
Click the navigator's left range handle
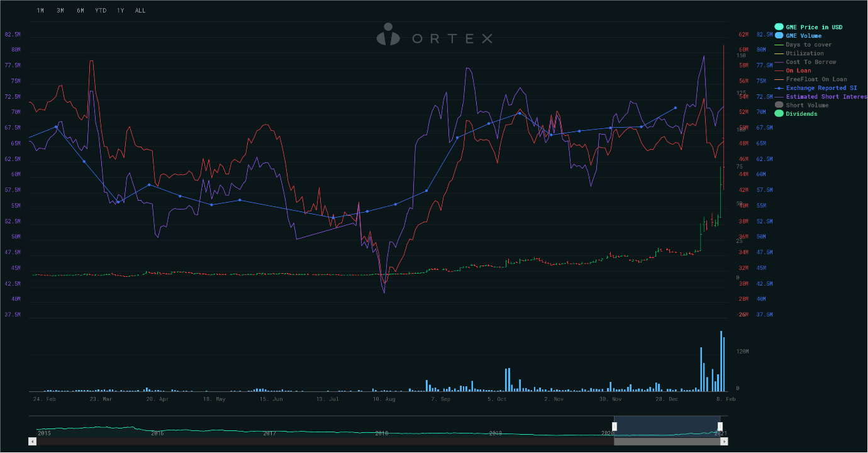[615, 427]
